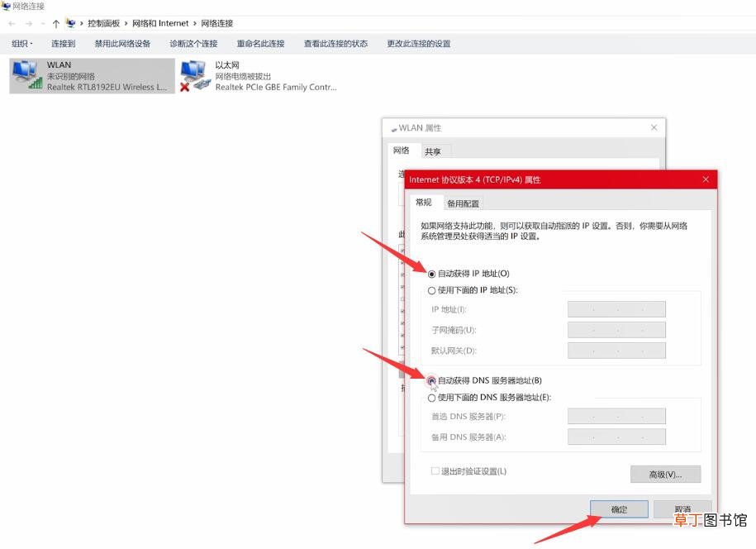Click 控制面板 in the breadcrumb path
Screen dimensions: 756x549
103,23
